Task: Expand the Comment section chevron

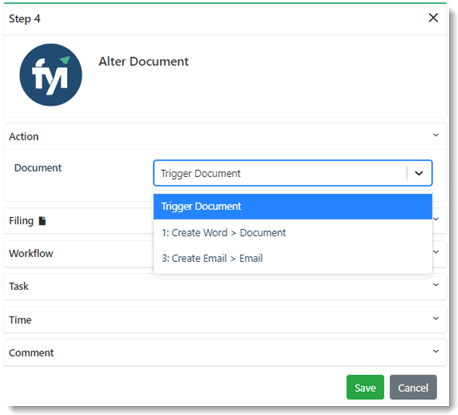Action: click(435, 351)
